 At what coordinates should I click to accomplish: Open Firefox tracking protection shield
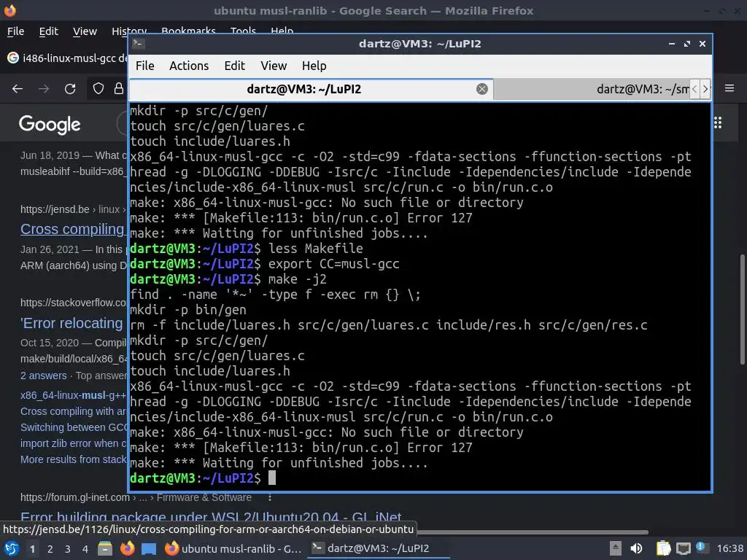click(x=98, y=88)
